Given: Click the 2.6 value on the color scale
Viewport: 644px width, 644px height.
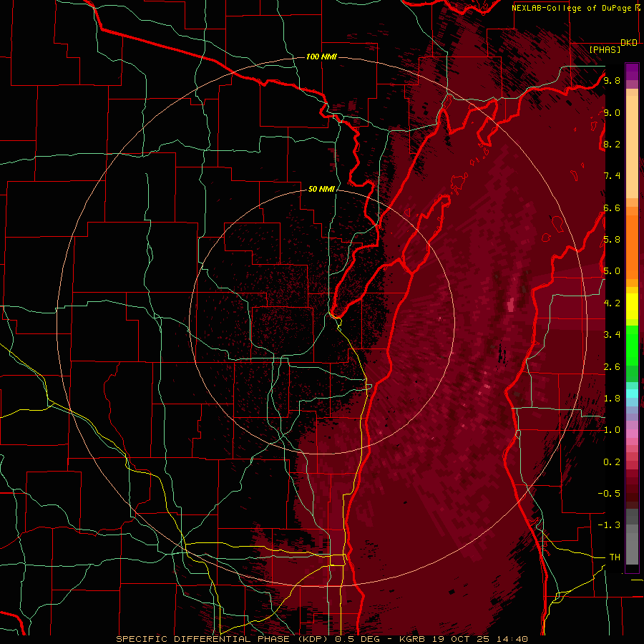Looking at the screenshot, I should click(x=612, y=366).
